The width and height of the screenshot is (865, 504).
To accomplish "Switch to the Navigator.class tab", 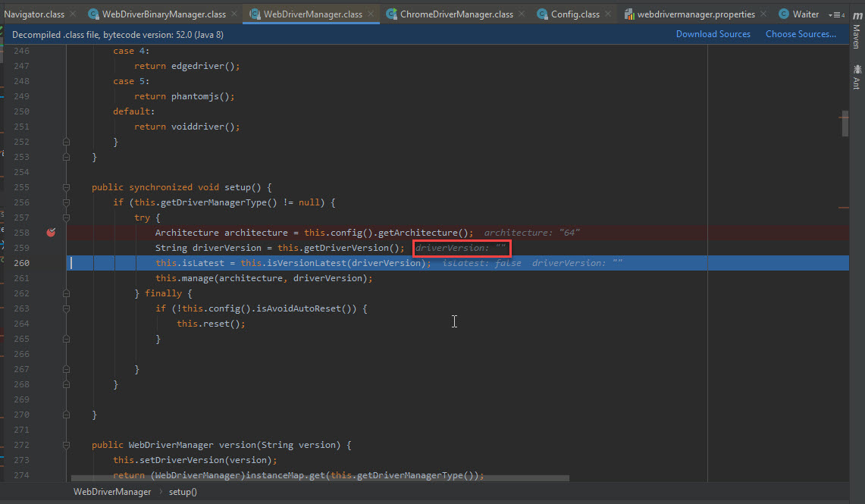I will pyautogui.click(x=34, y=13).
